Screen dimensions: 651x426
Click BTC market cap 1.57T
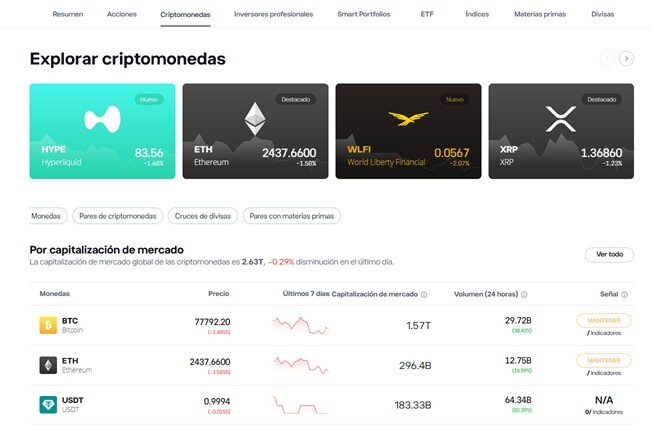point(418,326)
